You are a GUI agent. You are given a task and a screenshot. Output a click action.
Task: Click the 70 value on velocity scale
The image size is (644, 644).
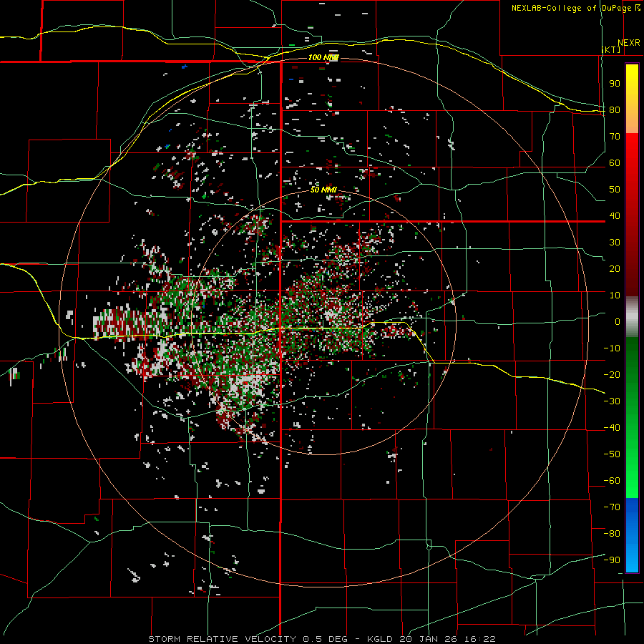[x=615, y=137]
